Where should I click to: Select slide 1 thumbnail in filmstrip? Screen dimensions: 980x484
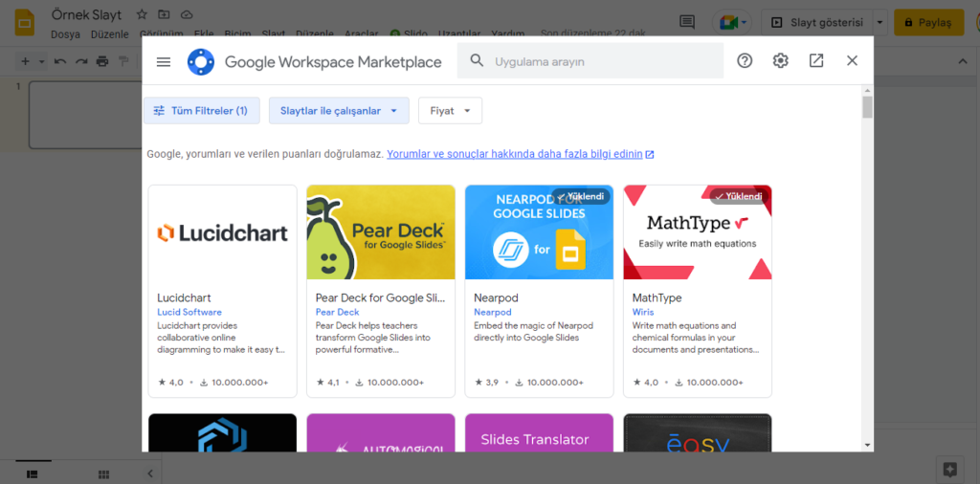pos(85,115)
